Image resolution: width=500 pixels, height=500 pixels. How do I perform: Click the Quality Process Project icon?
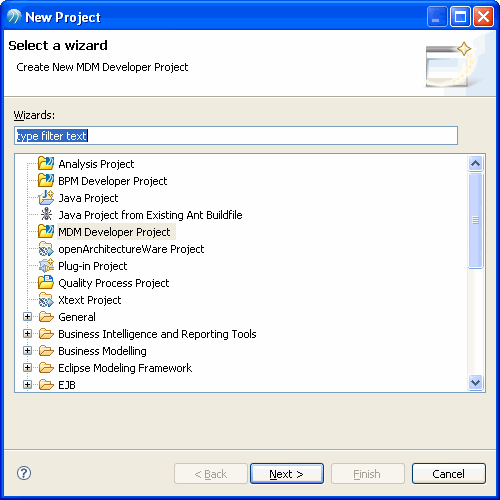(46, 283)
